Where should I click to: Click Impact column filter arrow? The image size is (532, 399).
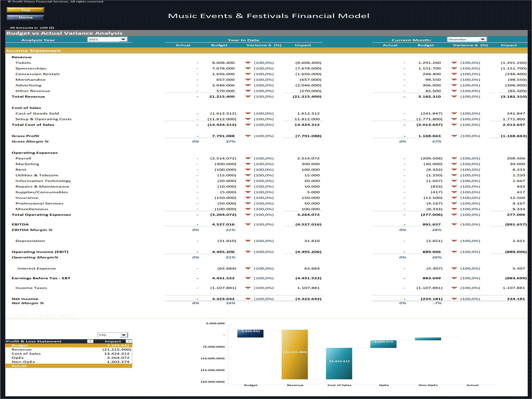tap(129, 341)
